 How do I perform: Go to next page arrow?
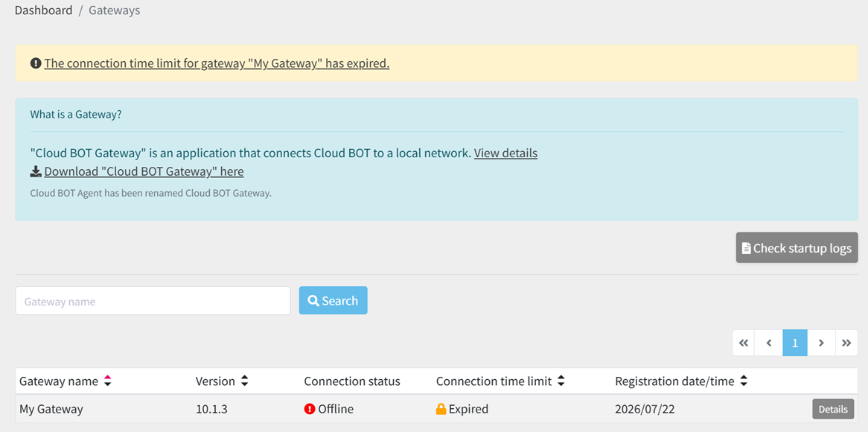point(821,343)
